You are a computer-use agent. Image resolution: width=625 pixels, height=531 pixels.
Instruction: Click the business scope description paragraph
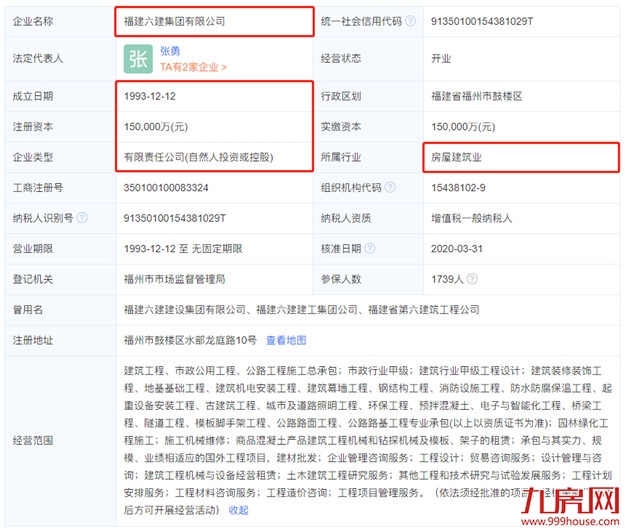(368, 440)
